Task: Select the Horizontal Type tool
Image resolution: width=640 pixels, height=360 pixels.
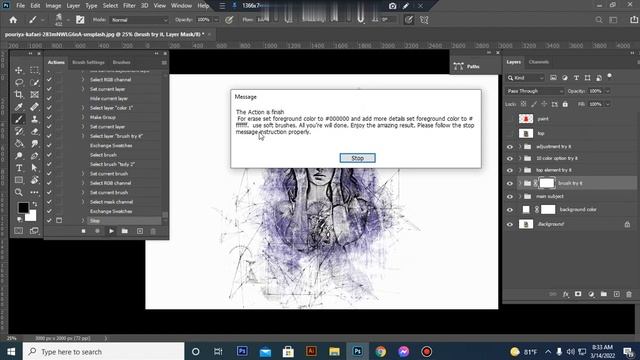Action: click(x=19, y=168)
